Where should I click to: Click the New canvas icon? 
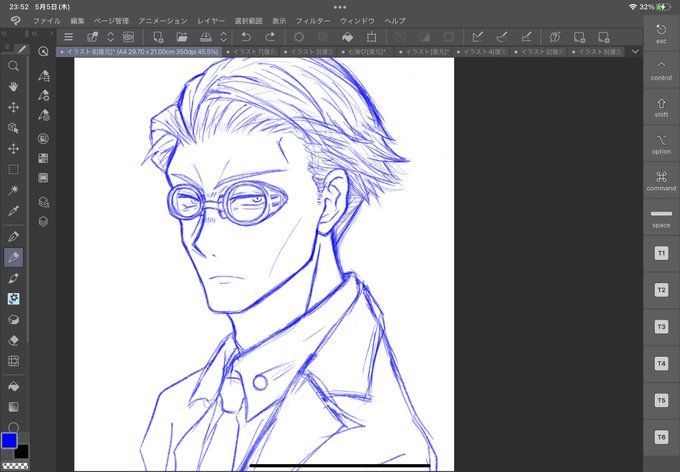[158, 37]
